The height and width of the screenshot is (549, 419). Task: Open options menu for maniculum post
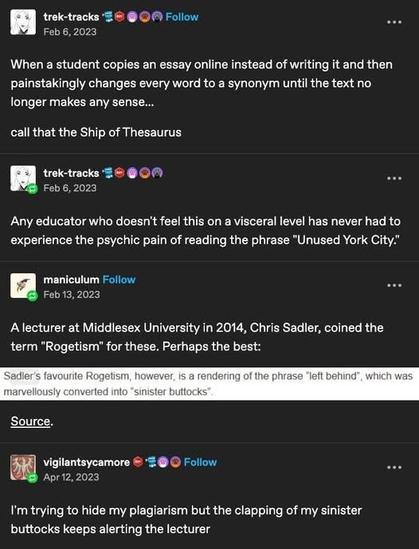394,285
